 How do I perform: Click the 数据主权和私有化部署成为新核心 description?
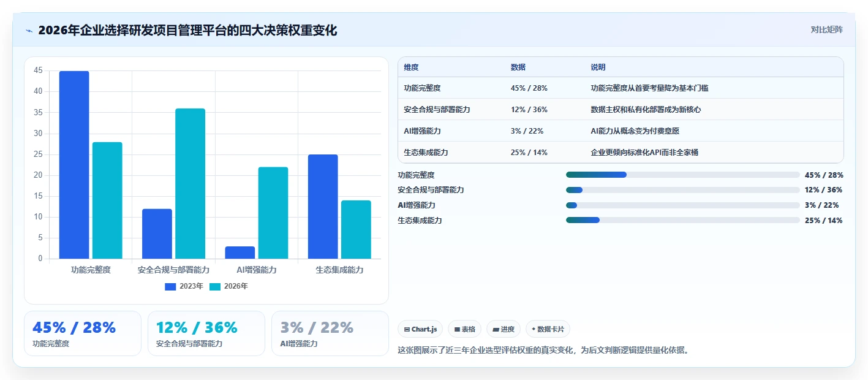pos(646,110)
